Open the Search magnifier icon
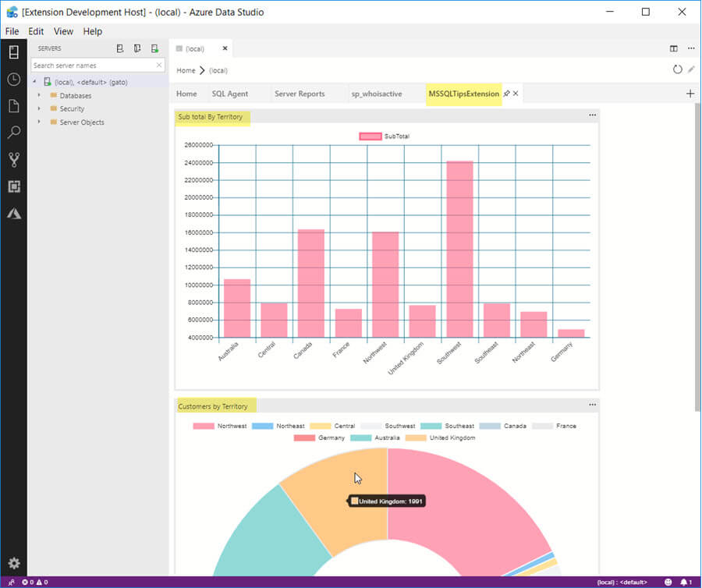The image size is (702, 588). point(14,133)
